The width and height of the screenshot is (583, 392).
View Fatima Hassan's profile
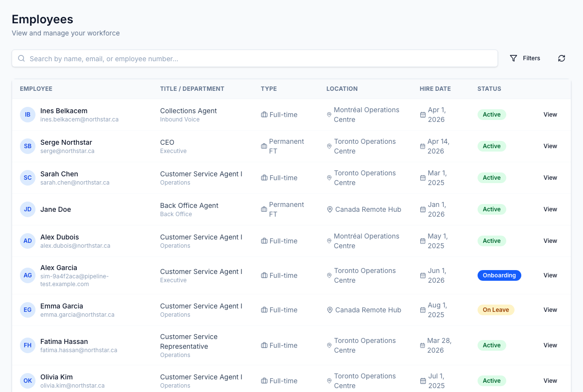click(x=550, y=345)
